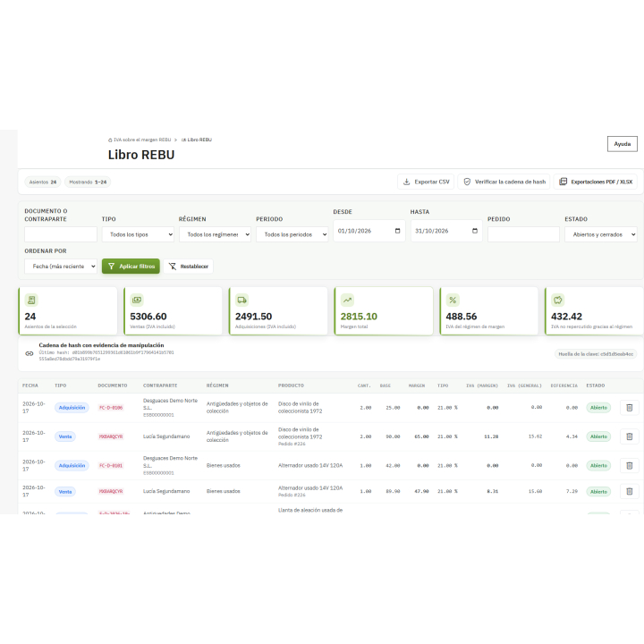Click the funnel icon on Aplicar filtros
Viewport: 644px width, 644px height.
click(111, 267)
